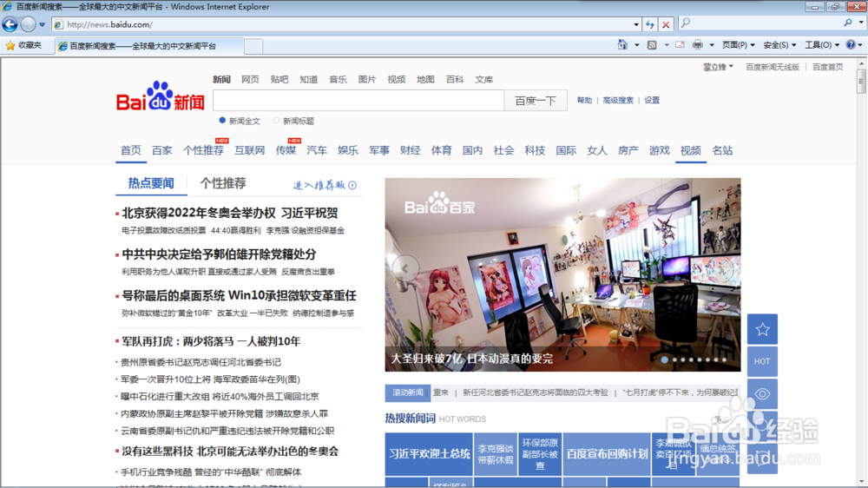Open headline 北京获得2022年冬奥会举办权 习近平祝贺
This screenshot has height=488, width=868.
click(230, 213)
